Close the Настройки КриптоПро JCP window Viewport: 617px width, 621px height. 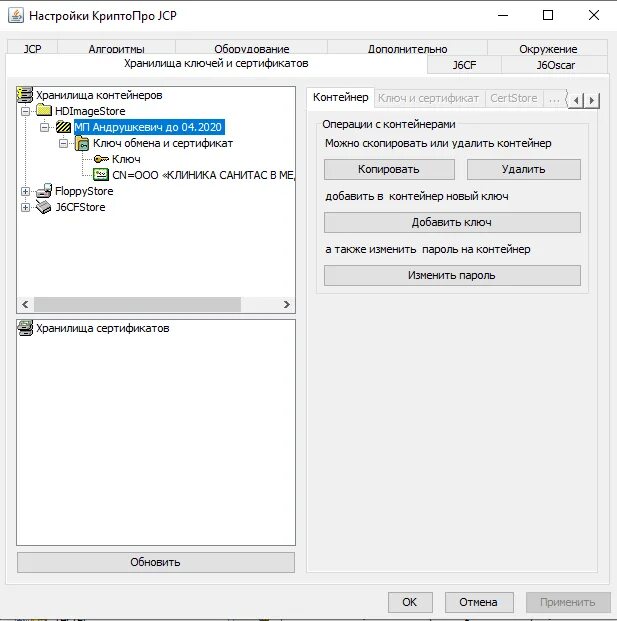click(x=594, y=15)
